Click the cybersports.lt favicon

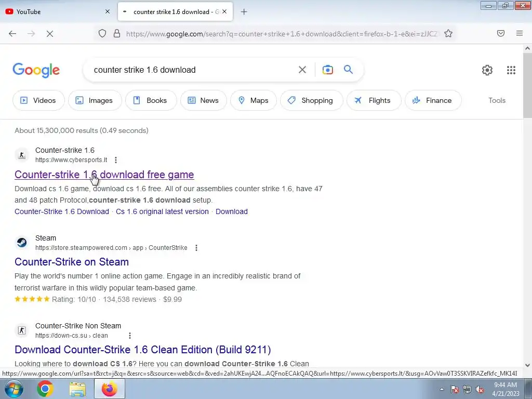pyautogui.click(x=22, y=155)
